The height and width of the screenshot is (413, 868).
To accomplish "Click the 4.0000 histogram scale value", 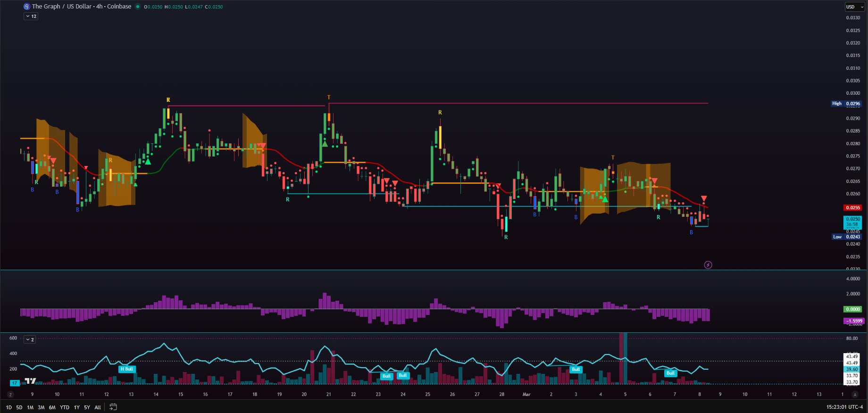I will pos(853,279).
